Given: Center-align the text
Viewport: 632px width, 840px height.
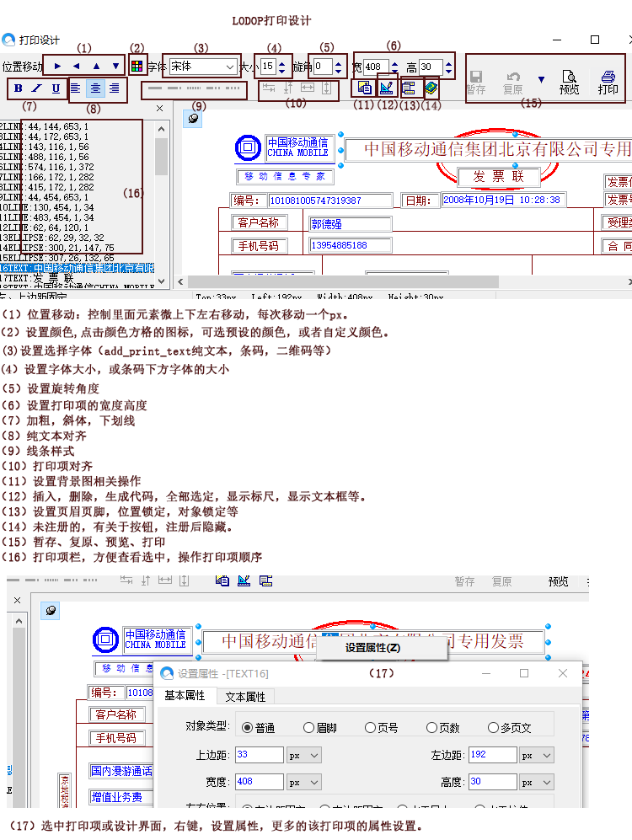Looking at the screenshot, I should click(x=95, y=88).
